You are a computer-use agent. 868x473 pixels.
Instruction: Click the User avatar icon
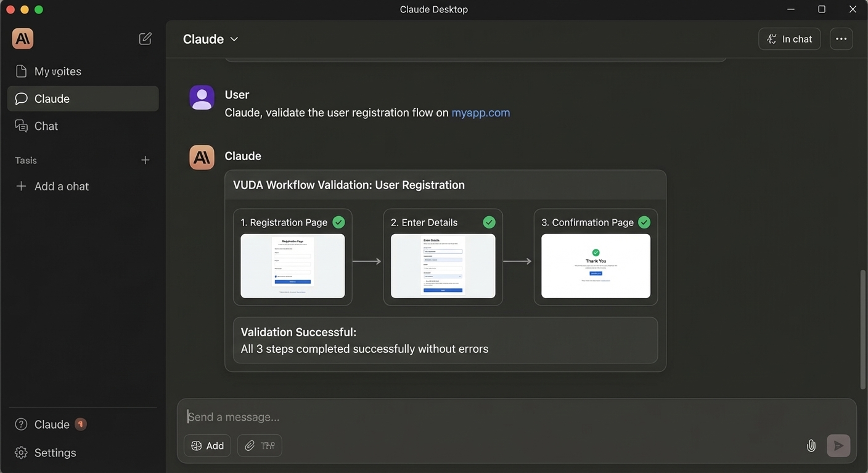202,97
